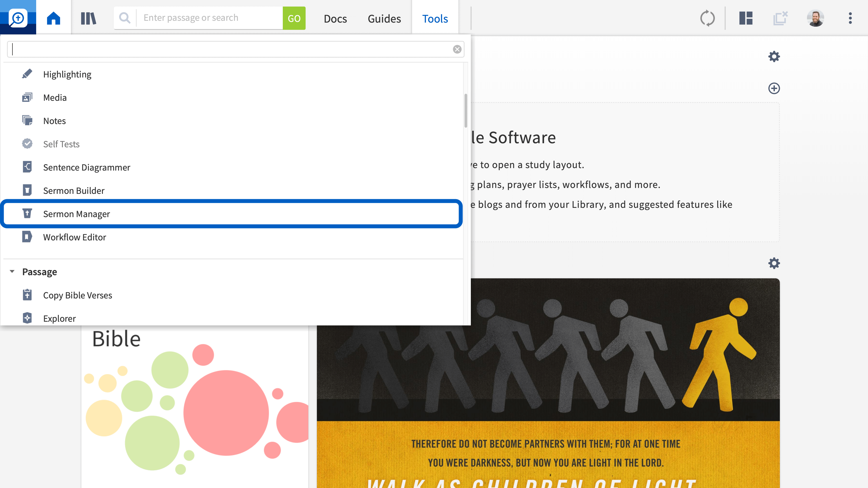Click the Media tool icon
This screenshot has width=868, height=488.
coord(27,97)
